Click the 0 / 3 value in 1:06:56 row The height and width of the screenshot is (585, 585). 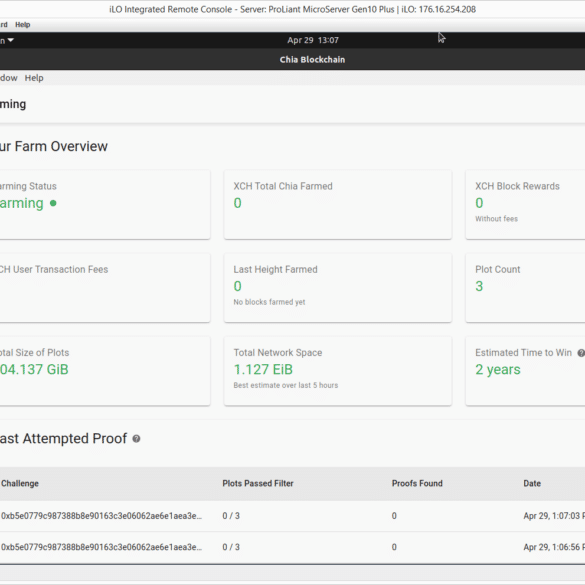click(x=231, y=547)
